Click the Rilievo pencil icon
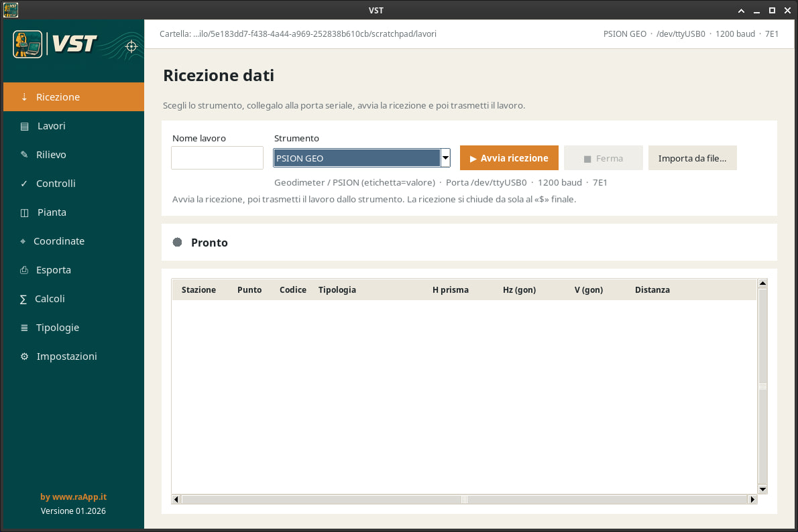Viewport: 798px width, 532px height. pos(24,155)
